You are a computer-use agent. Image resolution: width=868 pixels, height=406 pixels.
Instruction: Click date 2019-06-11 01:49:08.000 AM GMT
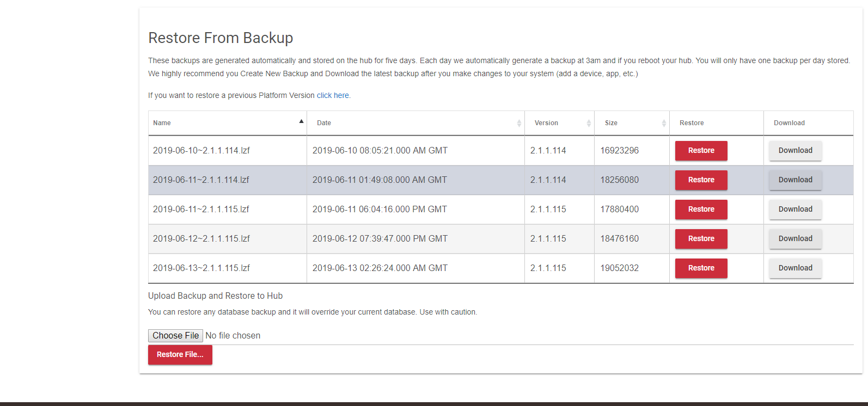(x=380, y=180)
